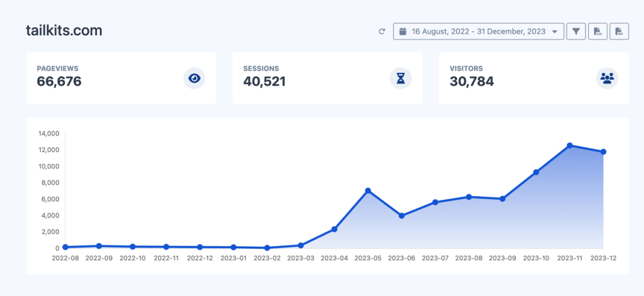This screenshot has width=644, height=296.
Task: Select the Pageviews card
Action: [x=121, y=78]
